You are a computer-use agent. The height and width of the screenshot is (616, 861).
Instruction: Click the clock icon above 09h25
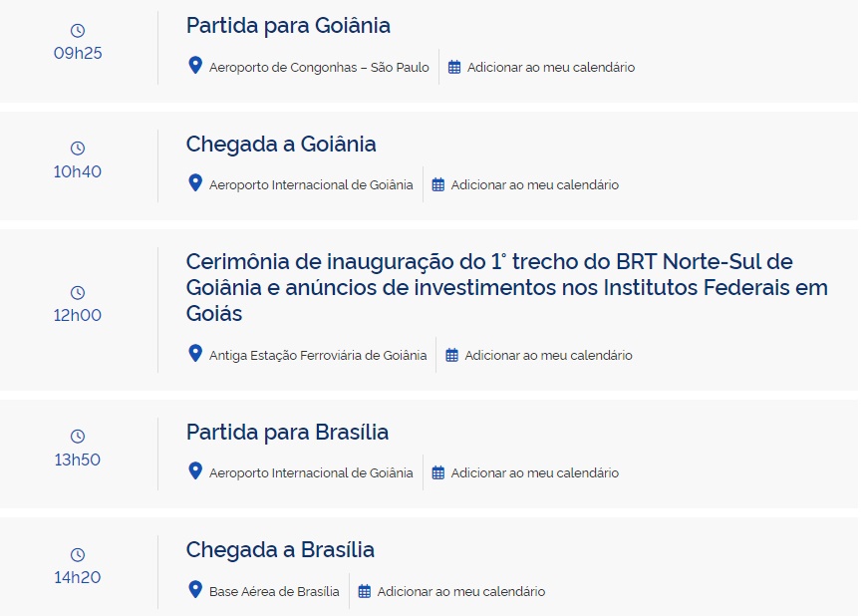point(78,31)
